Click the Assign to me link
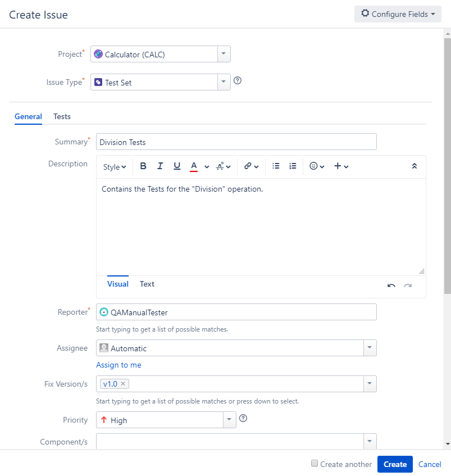451x476 pixels. pos(119,365)
